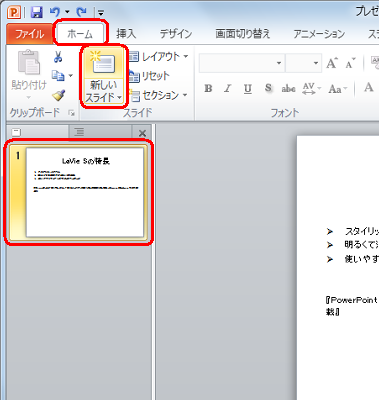Click the PowerPoint application icon
This screenshot has height=400, width=379.
pyautogui.click(x=14, y=13)
